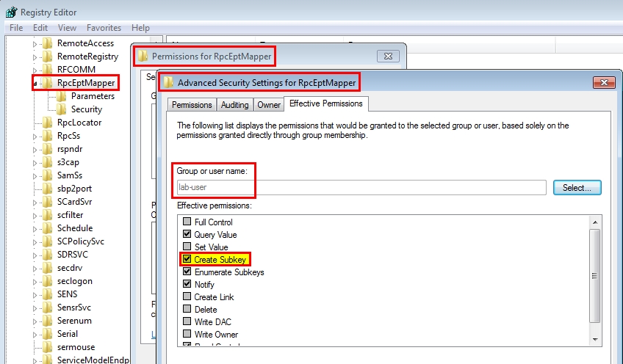
Task: Toggle the Set Value permission checkbox
Action: pyautogui.click(x=187, y=247)
